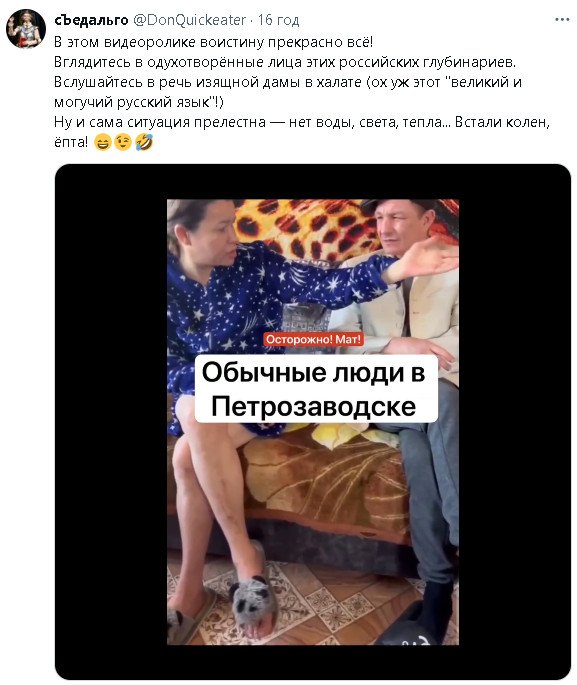Click the last tweet text line ёпта!
This screenshot has height=685, width=577.
(71, 142)
